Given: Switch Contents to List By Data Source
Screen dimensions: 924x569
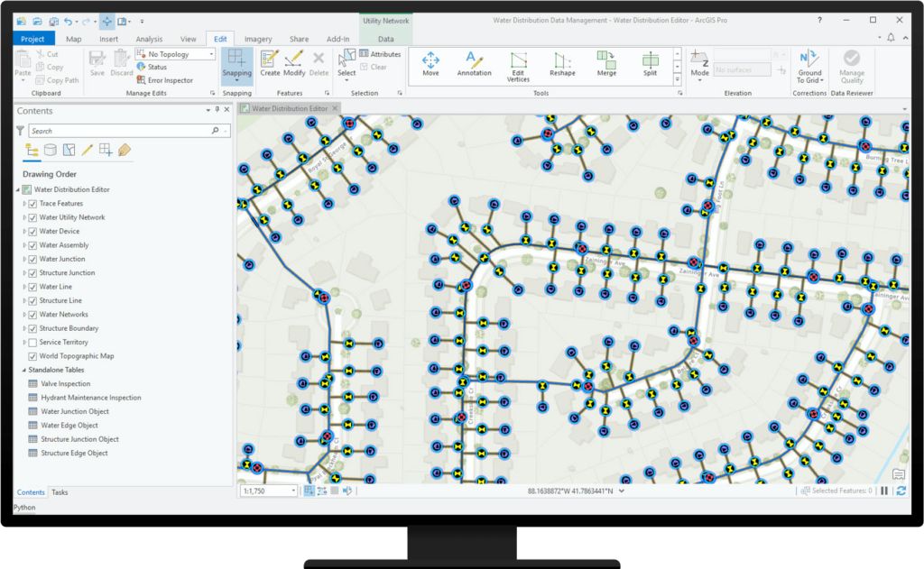Looking at the screenshot, I should [x=51, y=151].
